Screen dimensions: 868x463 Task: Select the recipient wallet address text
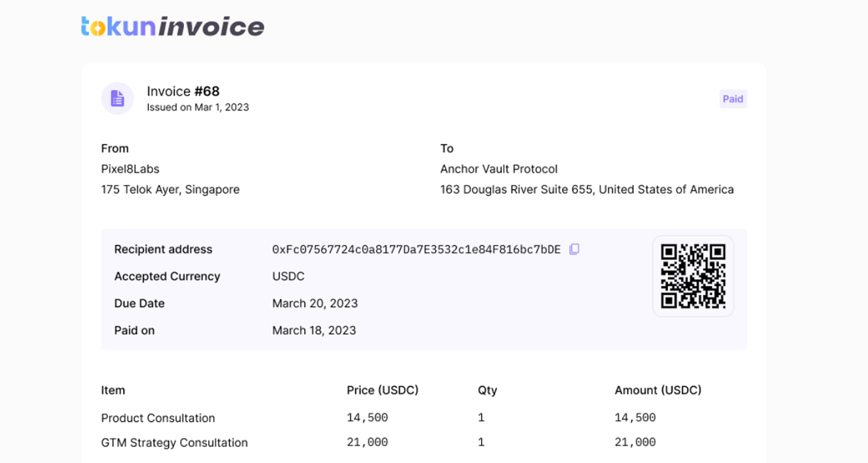click(x=416, y=249)
